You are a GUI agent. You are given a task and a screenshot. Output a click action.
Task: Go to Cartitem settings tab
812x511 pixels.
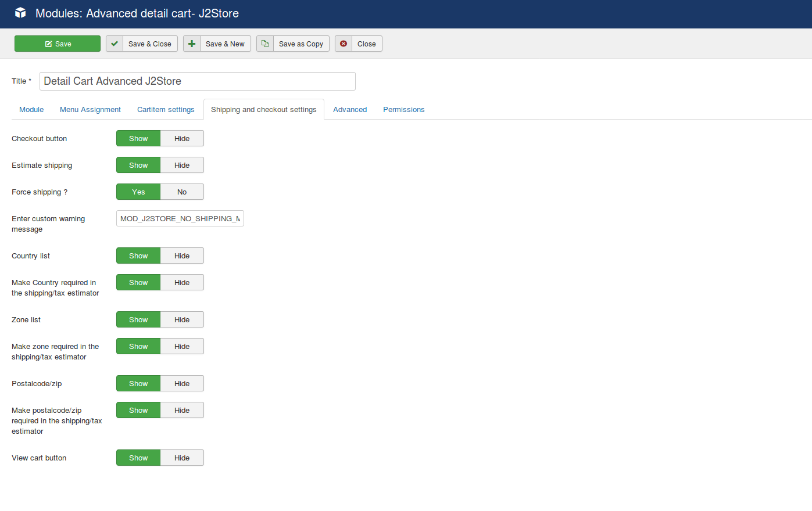[x=166, y=109]
